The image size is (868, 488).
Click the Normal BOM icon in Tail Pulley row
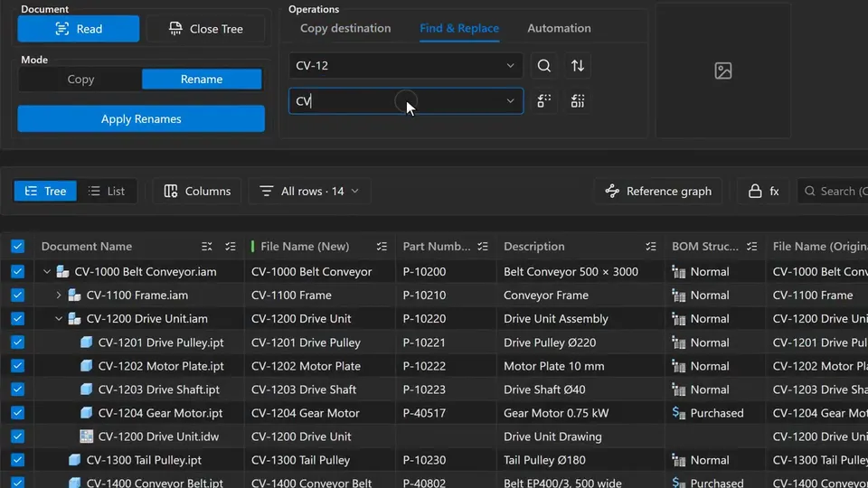coord(679,460)
